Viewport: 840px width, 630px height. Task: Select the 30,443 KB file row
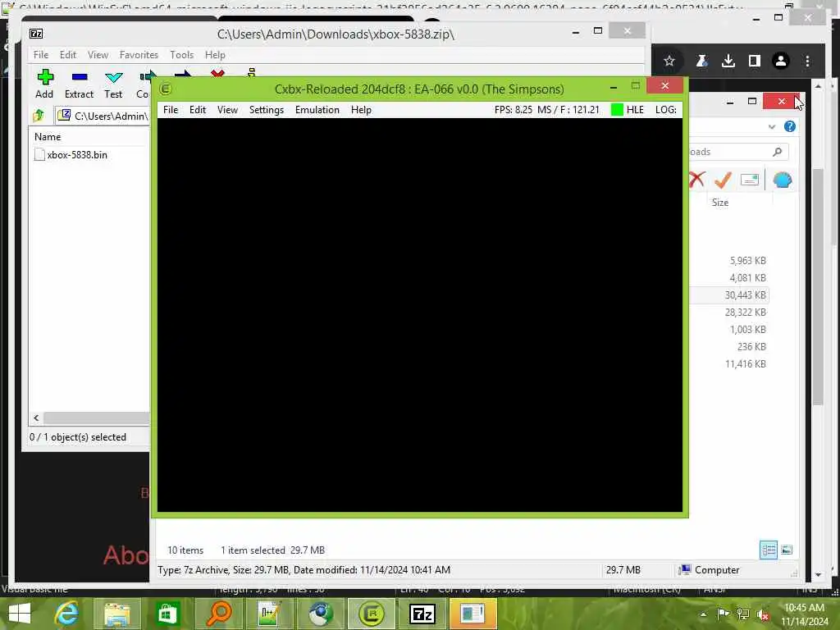pyautogui.click(x=729, y=295)
